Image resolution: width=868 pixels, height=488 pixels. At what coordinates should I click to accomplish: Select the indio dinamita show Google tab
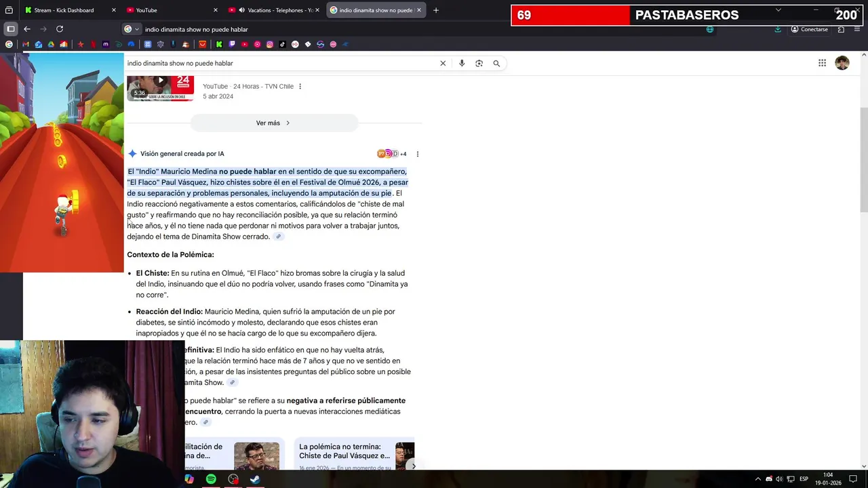(x=376, y=10)
